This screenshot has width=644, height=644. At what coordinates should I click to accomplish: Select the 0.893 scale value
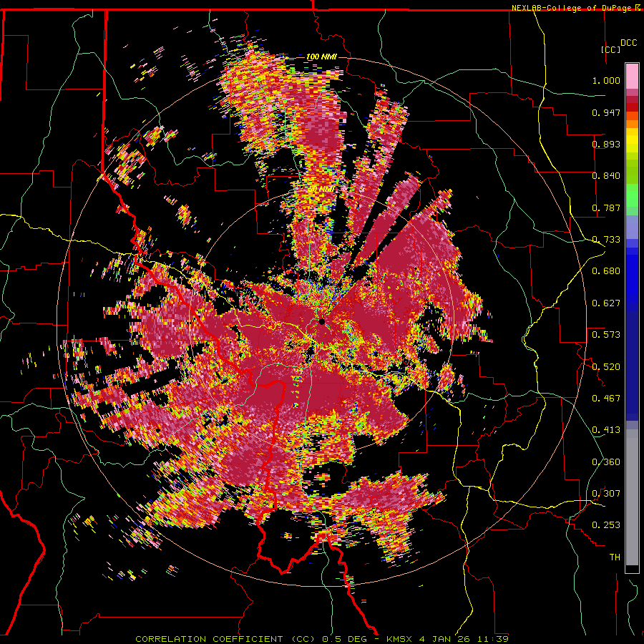coord(606,144)
